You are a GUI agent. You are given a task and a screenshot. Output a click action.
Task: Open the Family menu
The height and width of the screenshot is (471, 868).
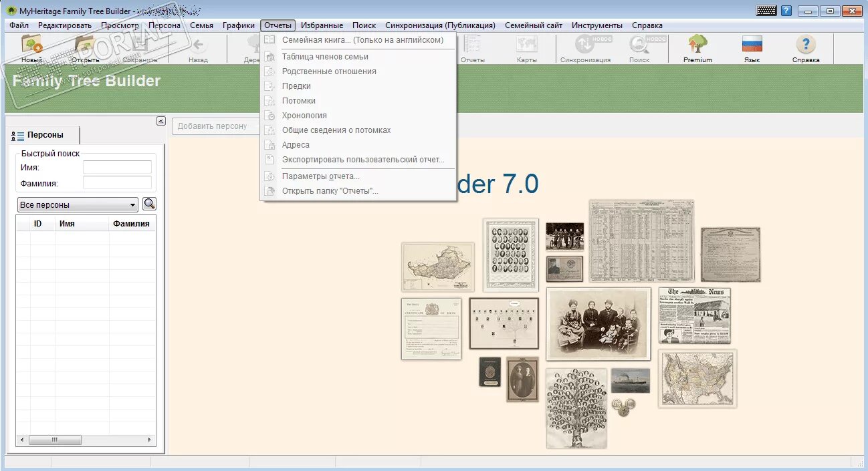201,25
